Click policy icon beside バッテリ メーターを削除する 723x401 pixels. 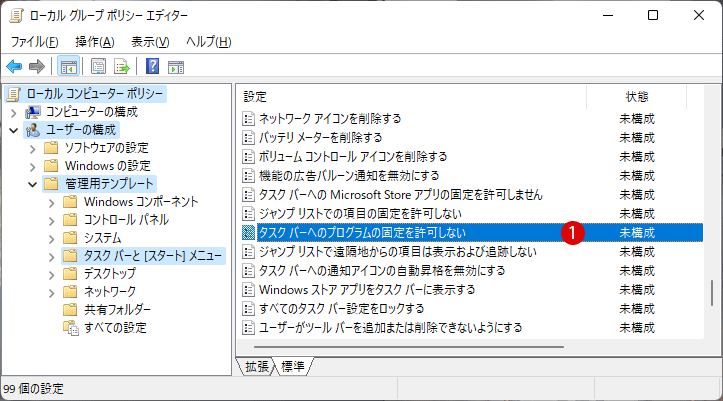tap(249, 138)
